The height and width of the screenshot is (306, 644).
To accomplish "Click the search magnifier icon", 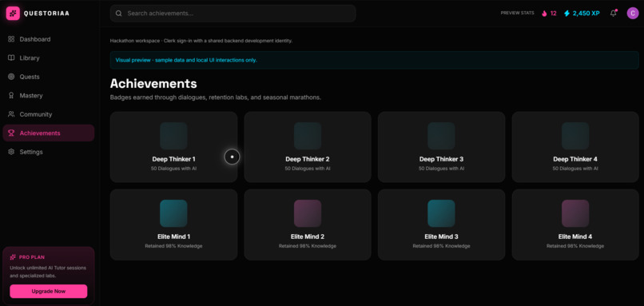I will pyautogui.click(x=119, y=13).
